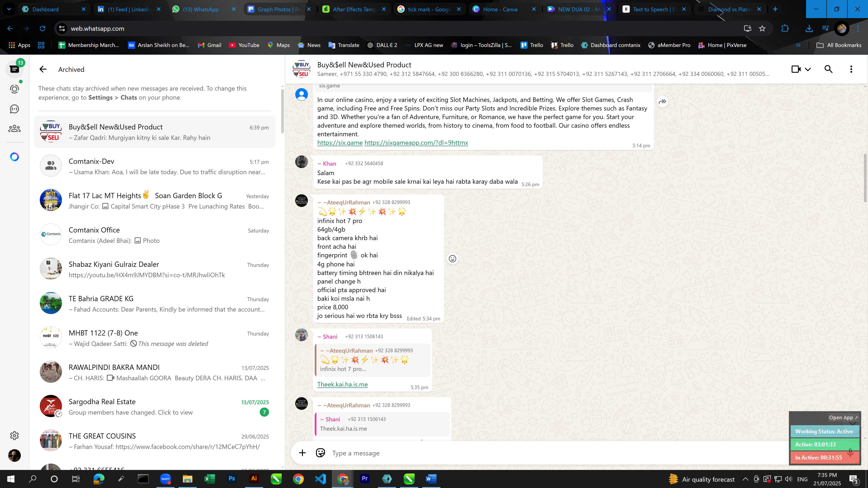This screenshot has height=488, width=868.
Task: Open the Channels icon in sidebar
Action: click(x=14, y=109)
